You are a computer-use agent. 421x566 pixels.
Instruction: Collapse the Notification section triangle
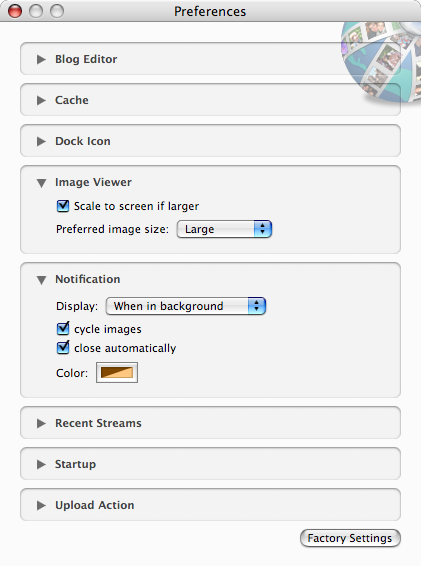click(41, 280)
